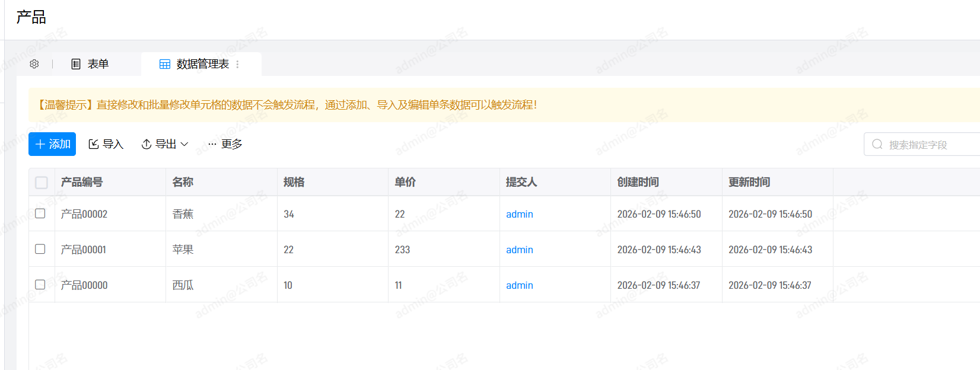Image resolution: width=980 pixels, height=370 pixels.
Task: Click the plus icon on 添加 button
Action: click(x=40, y=144)
